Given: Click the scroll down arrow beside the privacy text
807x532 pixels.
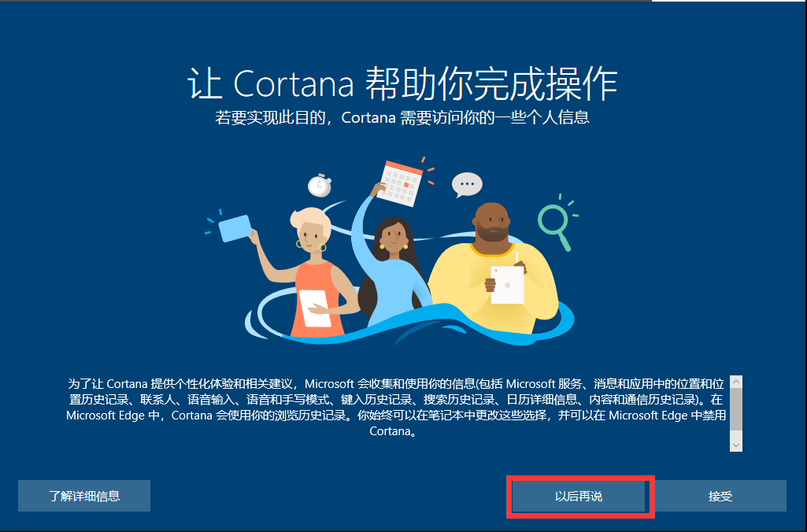Looking at the screenshot, I should pos(736,445).
